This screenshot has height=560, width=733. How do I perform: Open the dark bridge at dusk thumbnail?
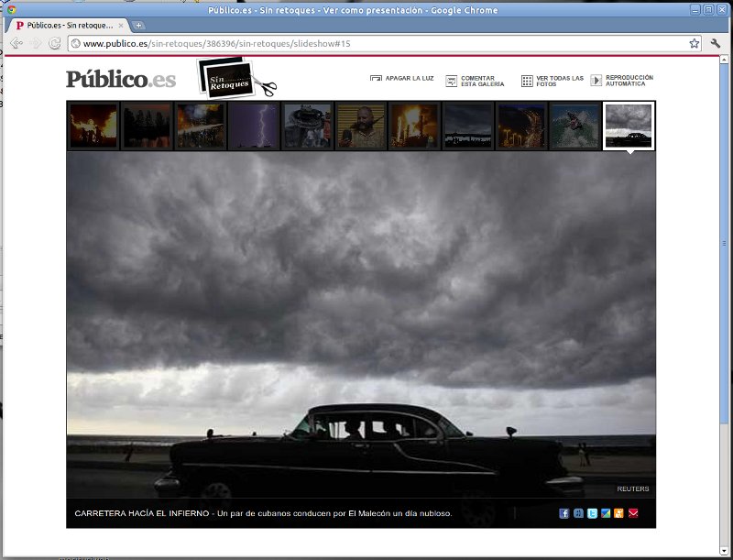point(468,126)
